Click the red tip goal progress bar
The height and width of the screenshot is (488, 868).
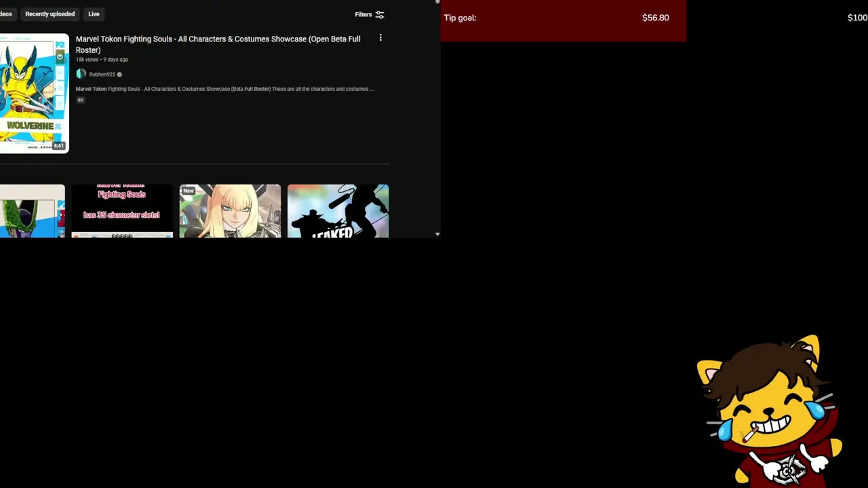(x=564, y=20)
